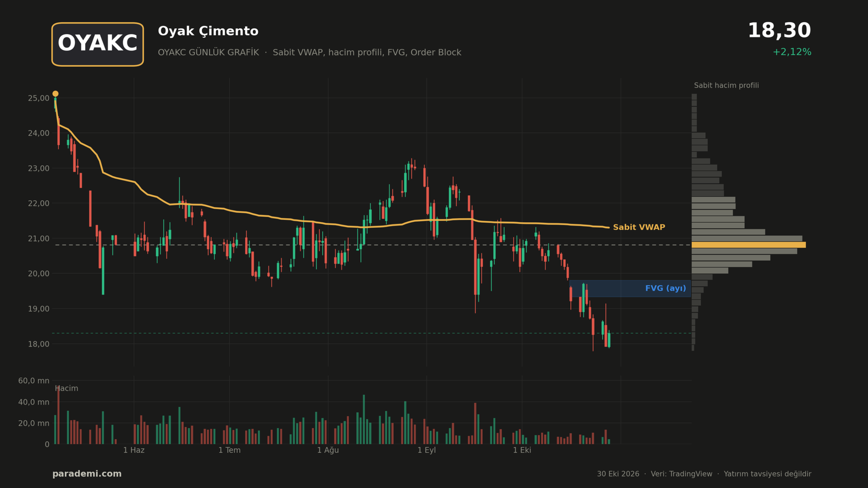The width and height of the screenshot is (868, 488).
Task: Click the 24,00 price axis label
Action: point(39,133)
